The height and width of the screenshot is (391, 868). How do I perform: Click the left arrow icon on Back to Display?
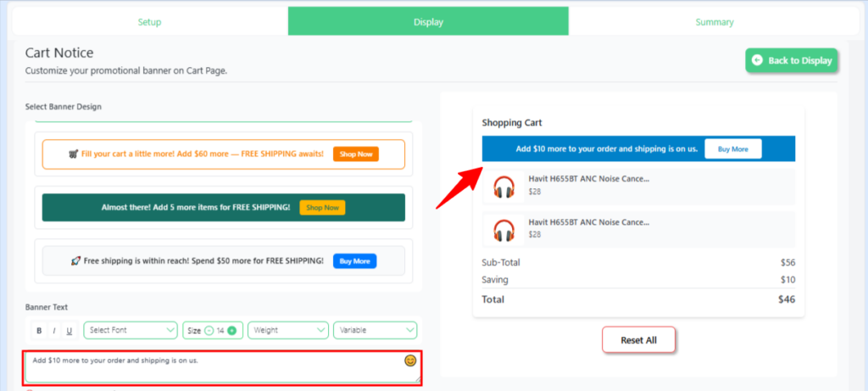757,60
